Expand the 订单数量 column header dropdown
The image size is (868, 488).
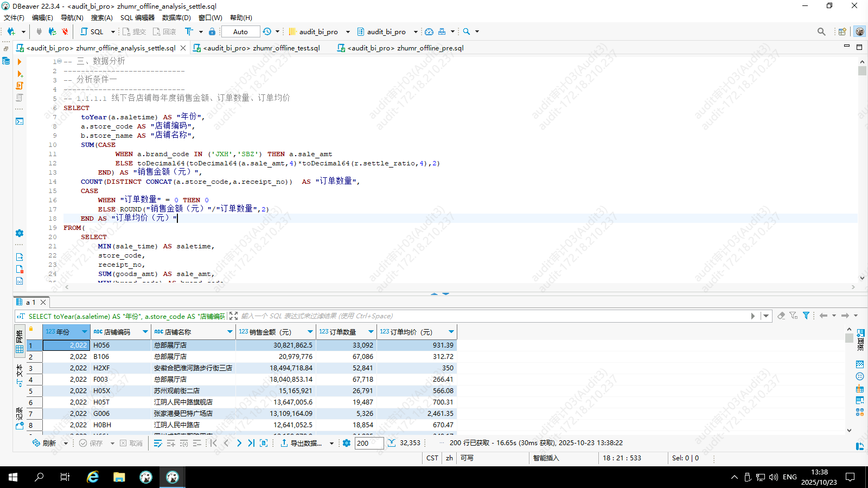371,332
